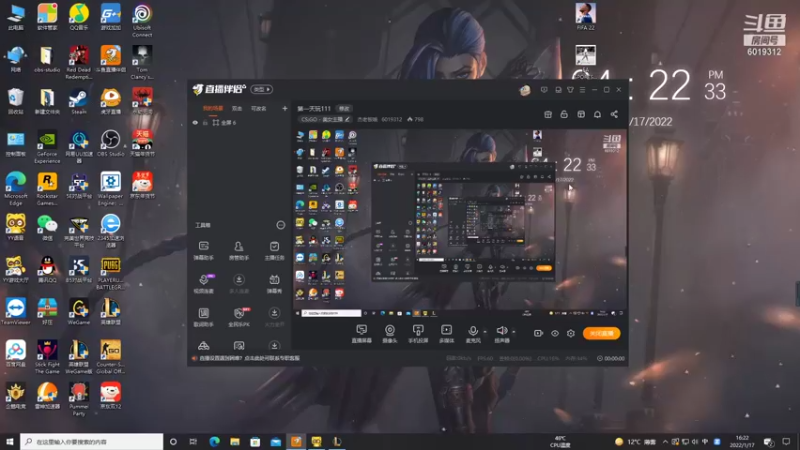
Task: Add a 摄像头 camera source
Action: click(x=390, y=333)
